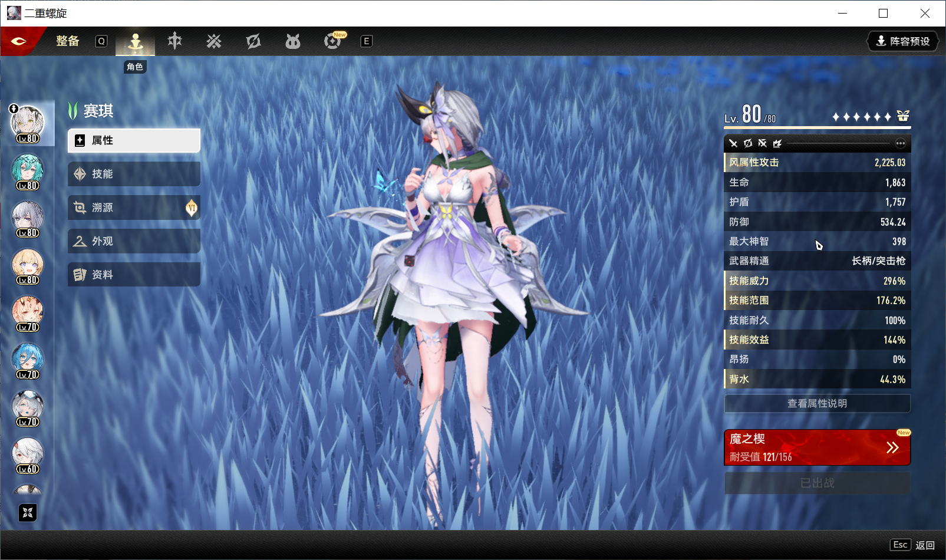Click 查看属性说明 button

pos(817,404)
